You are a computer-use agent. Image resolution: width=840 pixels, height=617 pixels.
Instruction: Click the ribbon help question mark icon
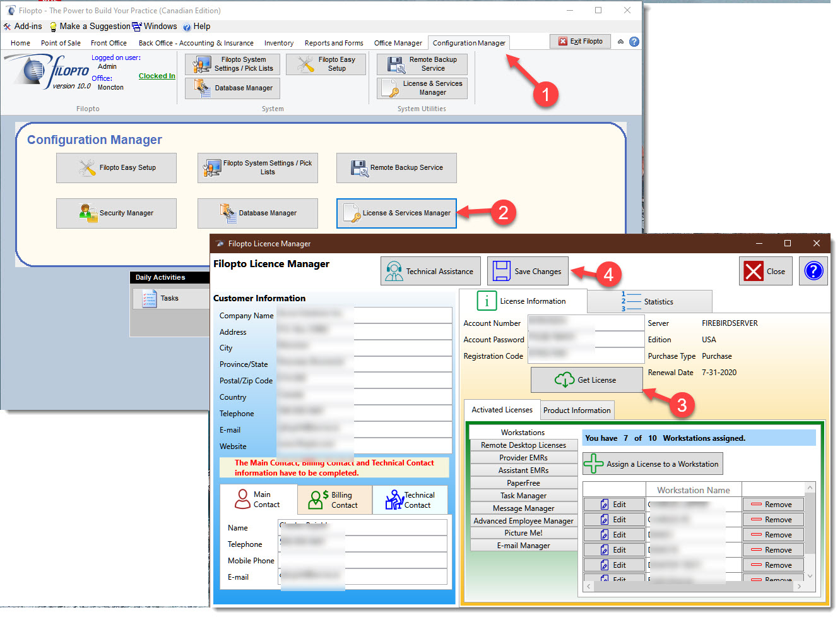click(x=634, y=42)
